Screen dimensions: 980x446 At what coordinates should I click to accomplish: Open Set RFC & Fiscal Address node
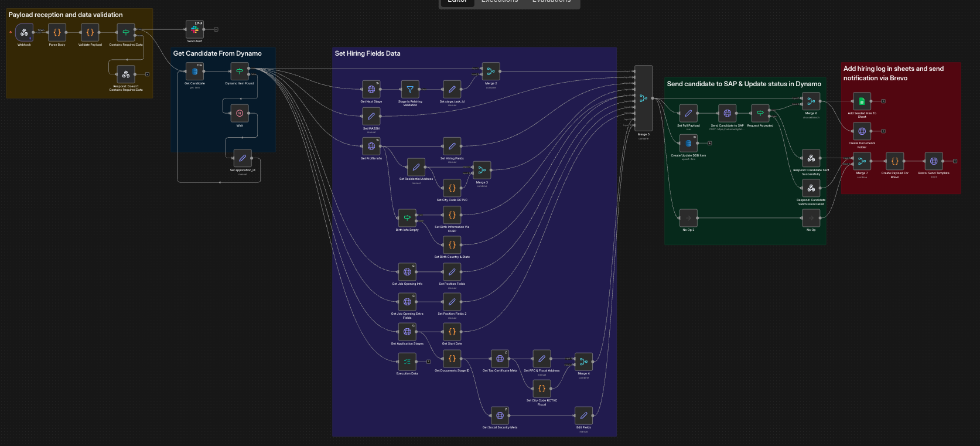[541, 359]
